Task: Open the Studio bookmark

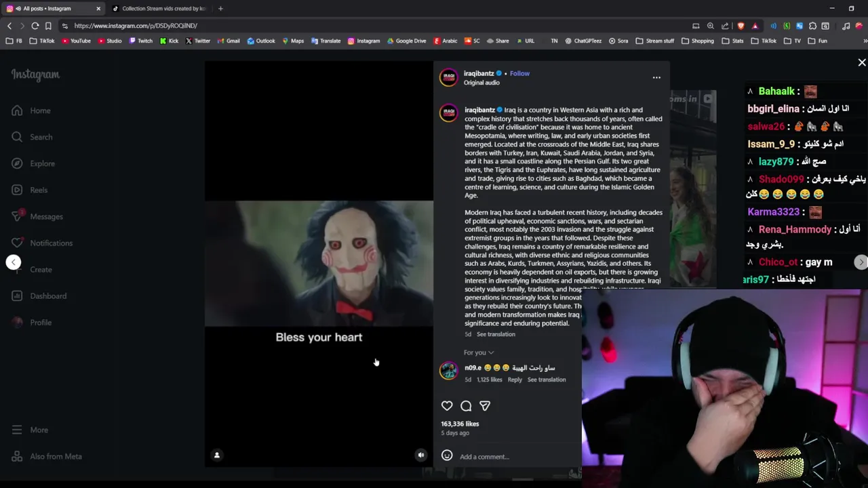Action: coord(110,41)
